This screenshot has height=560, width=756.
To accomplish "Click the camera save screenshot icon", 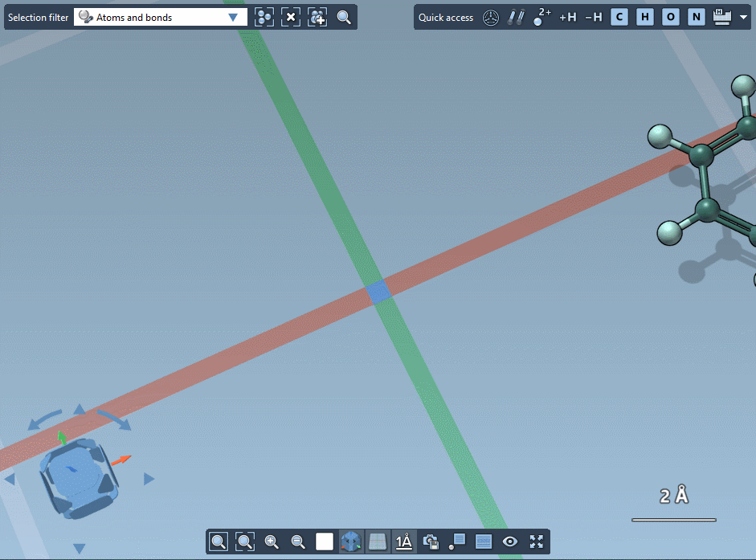I will (x=431, y=542).
